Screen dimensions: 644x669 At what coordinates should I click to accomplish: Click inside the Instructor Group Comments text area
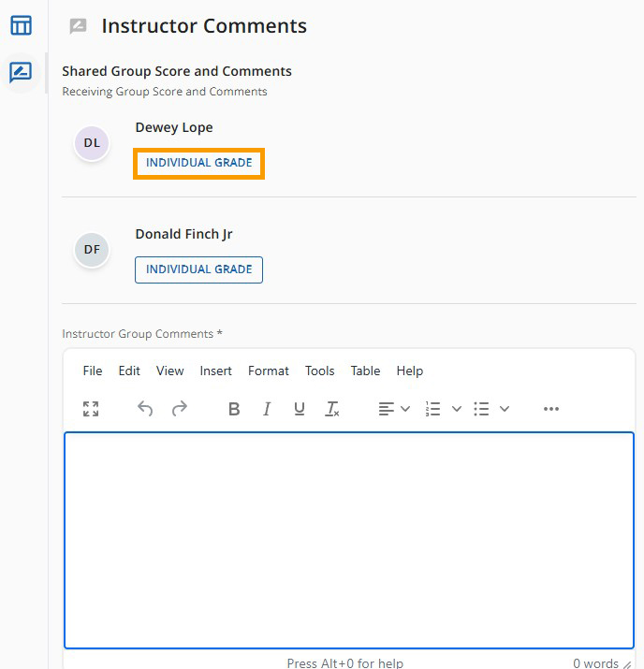point(349,540)
